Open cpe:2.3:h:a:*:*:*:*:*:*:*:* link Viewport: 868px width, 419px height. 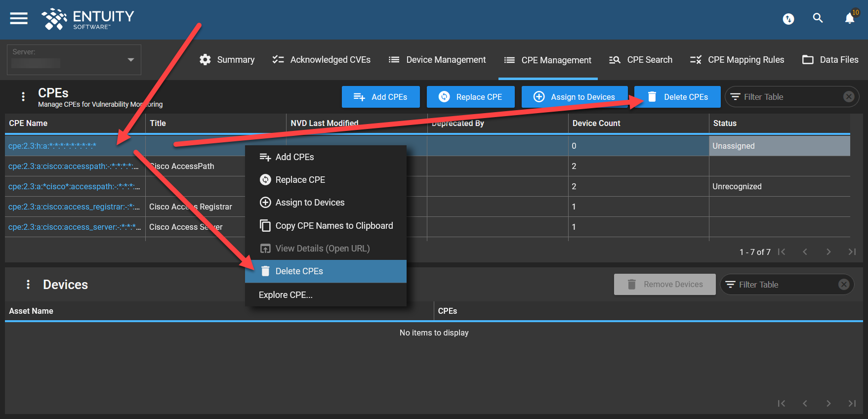[52, 146]
